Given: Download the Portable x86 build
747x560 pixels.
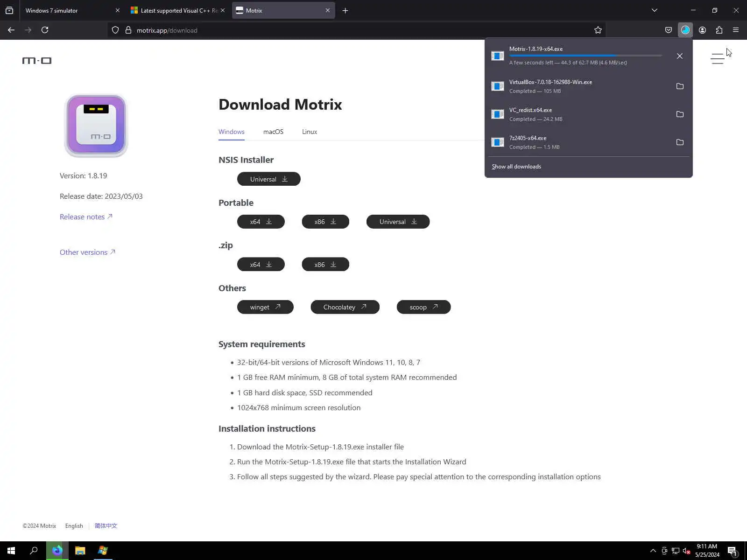Looking at the screenshot, I should tap(325, 222).
